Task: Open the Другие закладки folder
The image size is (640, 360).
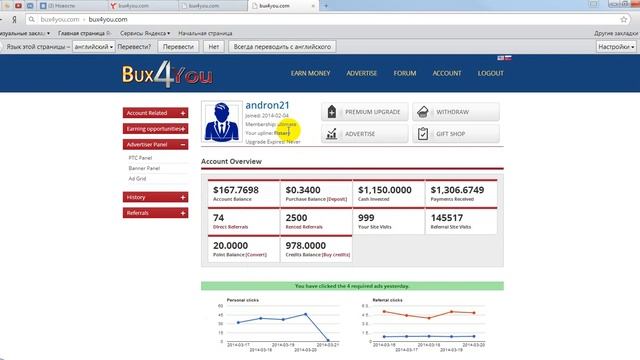Action: point(616,33)
